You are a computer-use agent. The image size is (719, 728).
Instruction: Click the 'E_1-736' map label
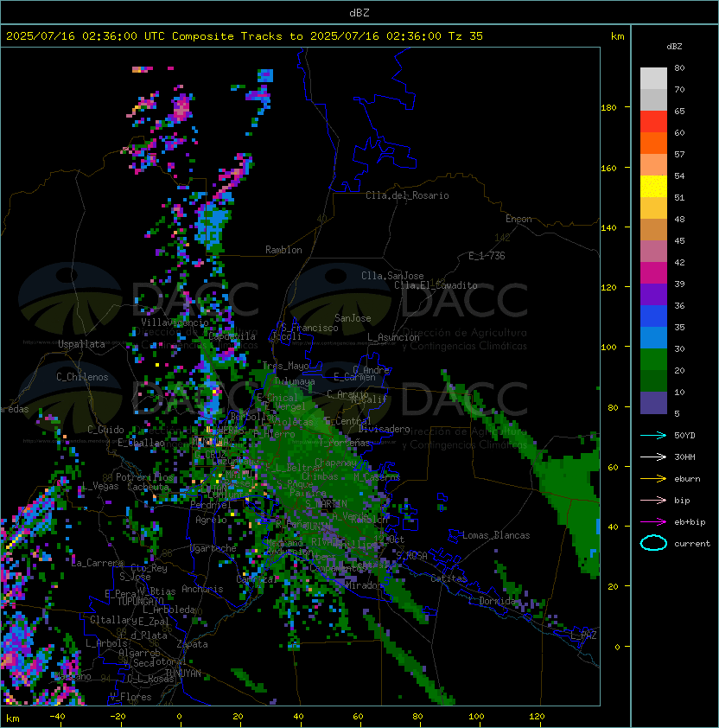click(x=487, y=256)
